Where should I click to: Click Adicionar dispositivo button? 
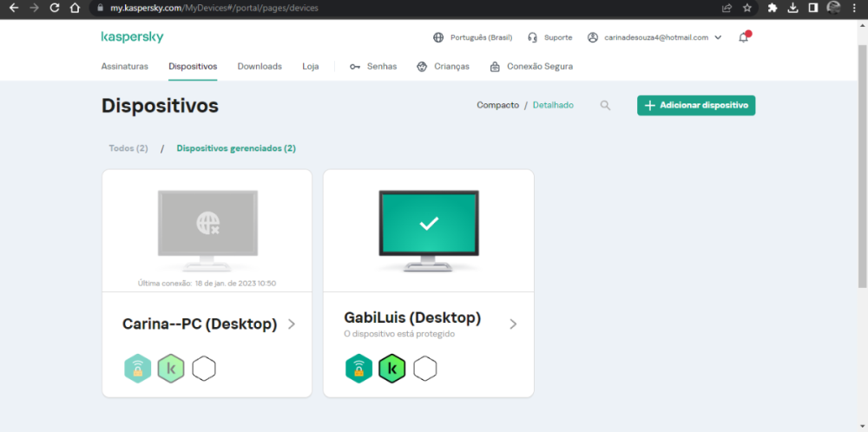(696, 105)
